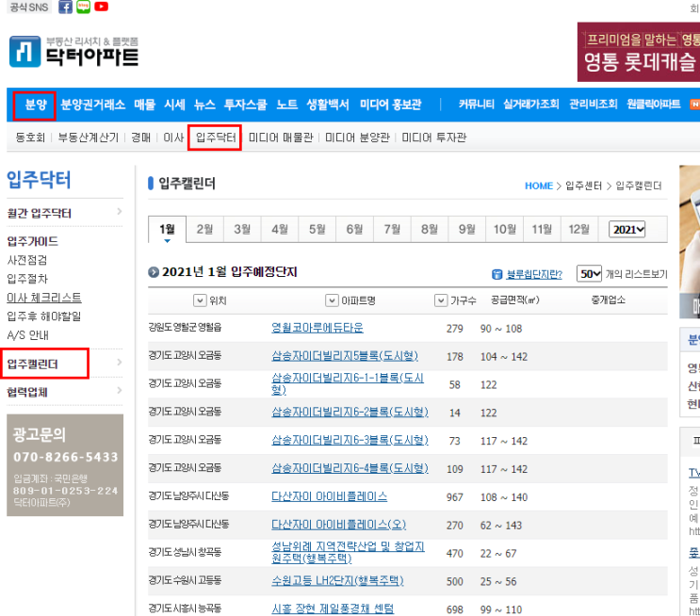Click the 영통 롯데캐슬 banner ad
The height and width of the screenshot is (616, 700).
(639, 52)
